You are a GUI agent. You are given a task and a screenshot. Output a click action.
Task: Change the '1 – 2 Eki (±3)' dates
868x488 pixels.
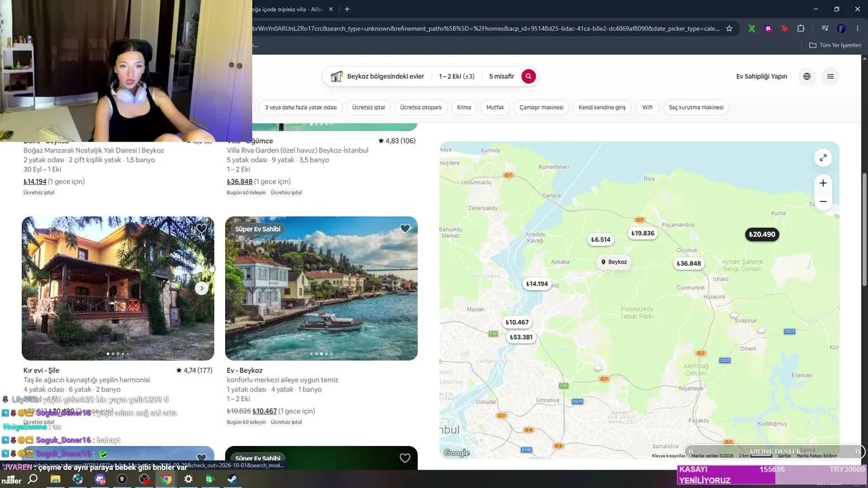pos(456,77)
